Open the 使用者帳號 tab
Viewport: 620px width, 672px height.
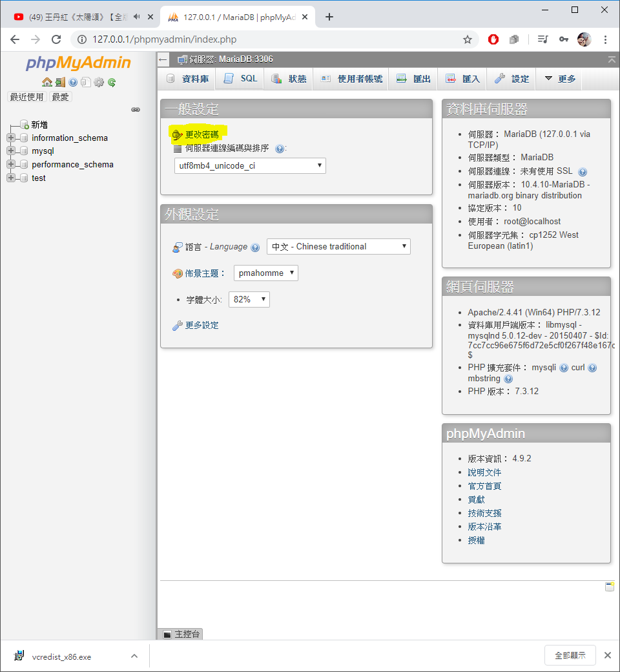coord(351,79)
